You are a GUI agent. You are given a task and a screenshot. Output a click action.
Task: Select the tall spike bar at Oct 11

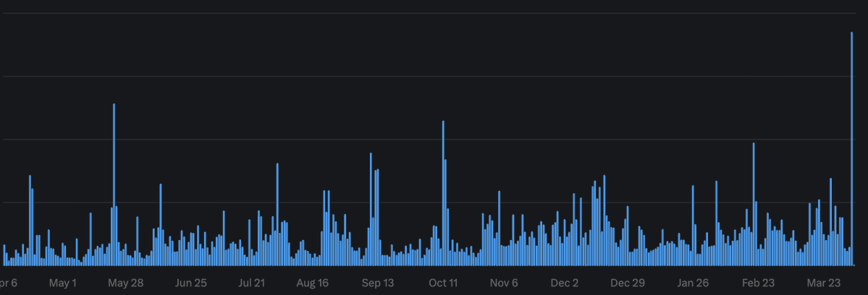(443, 193)
